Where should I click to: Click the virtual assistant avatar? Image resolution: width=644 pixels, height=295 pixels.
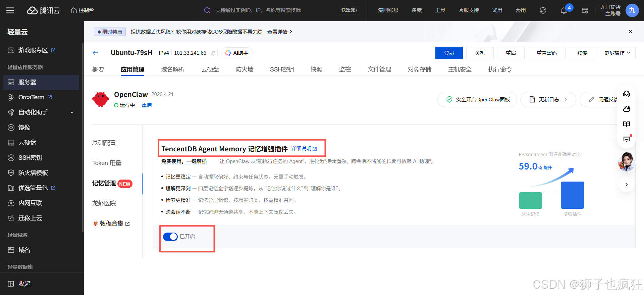(x=627, y=161)
